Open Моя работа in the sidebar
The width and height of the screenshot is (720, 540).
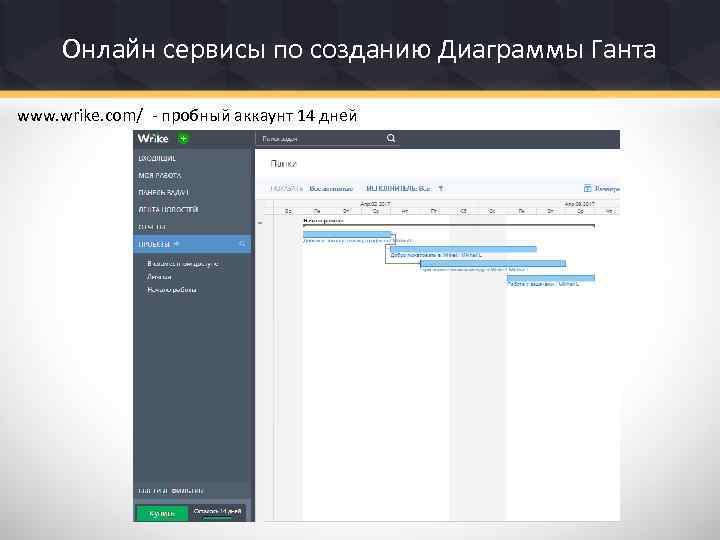click(160, 175)
